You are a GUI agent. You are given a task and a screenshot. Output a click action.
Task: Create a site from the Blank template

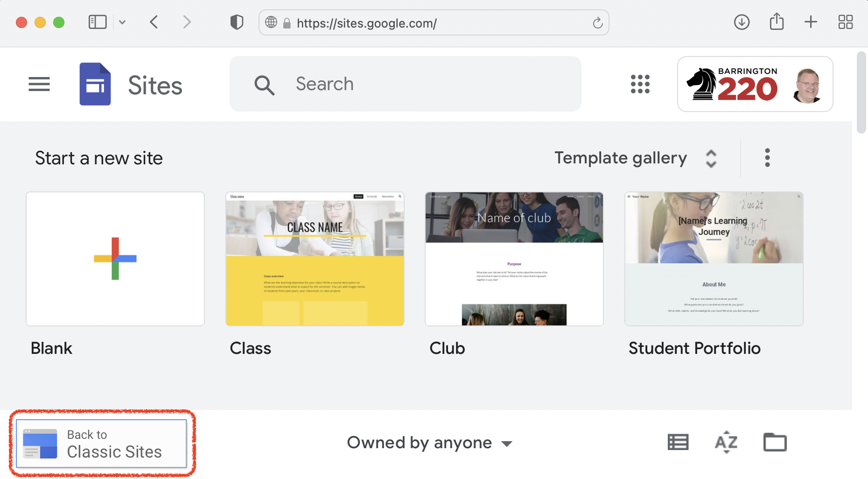115,258
